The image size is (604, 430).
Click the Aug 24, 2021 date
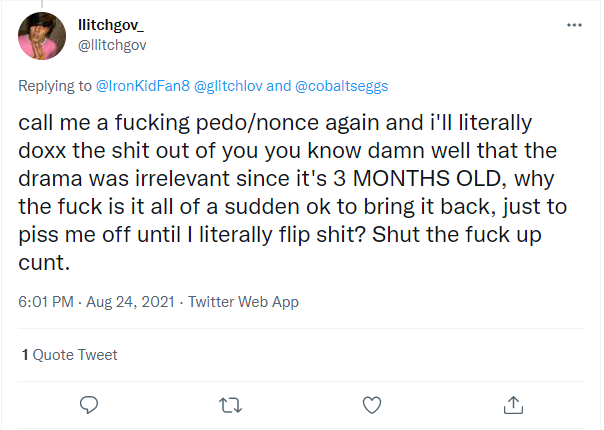coord(131,301)
